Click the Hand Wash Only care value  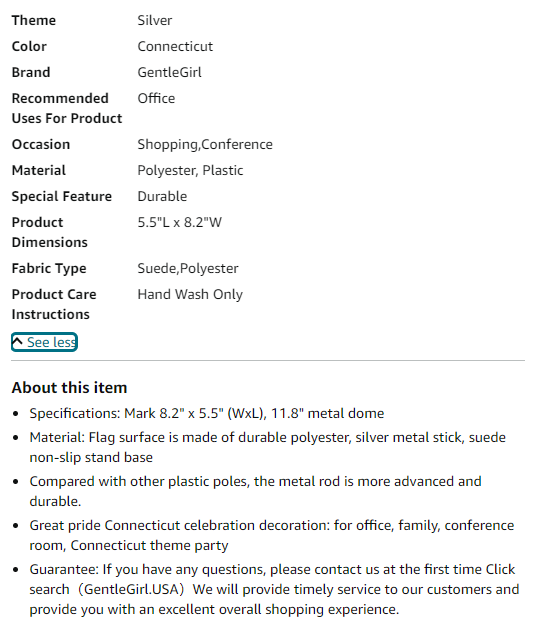coord(190,294)
